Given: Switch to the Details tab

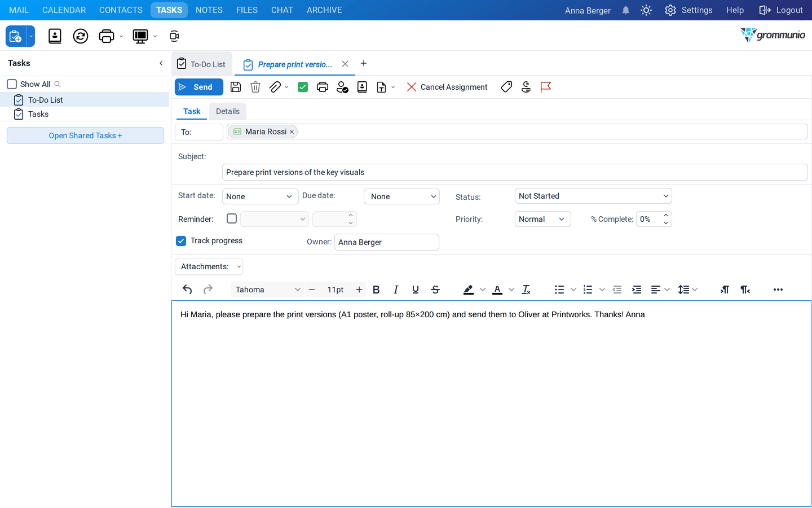Looking at the screenshot, I should pyautogui.click(x=228, y=111).
